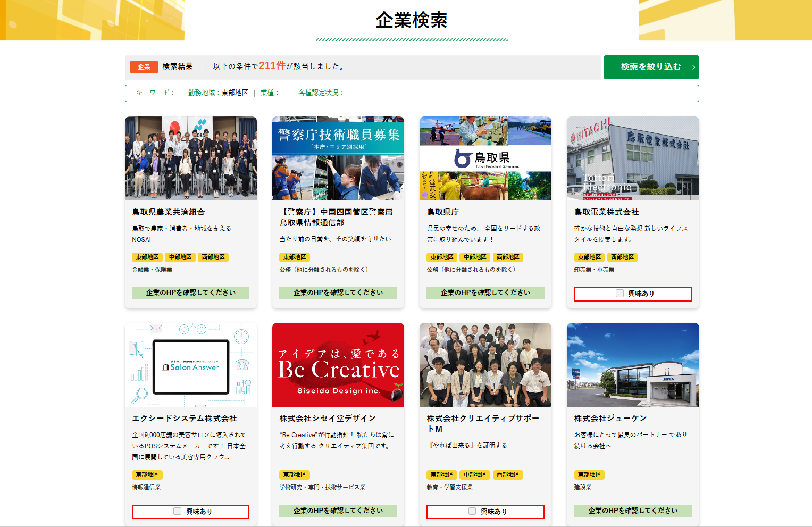This screenshot has height=527, width=812.
Task: Click 西部地区 tag on 鳥取県農業共済組合
Action: coord(213,257)
